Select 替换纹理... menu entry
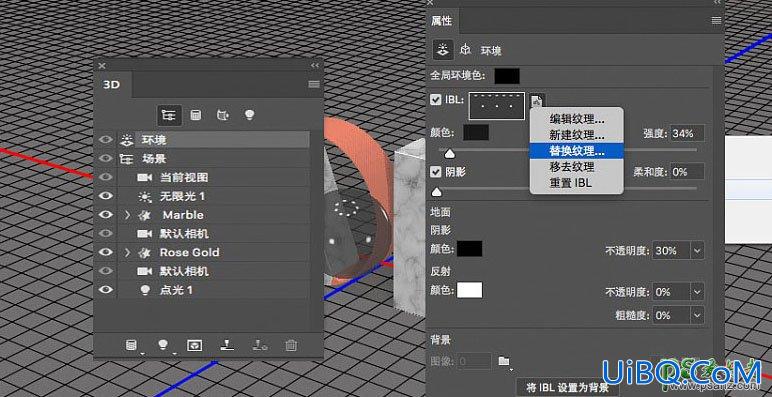This screenshot has height=397, width=772. click(x=577, y=151)
